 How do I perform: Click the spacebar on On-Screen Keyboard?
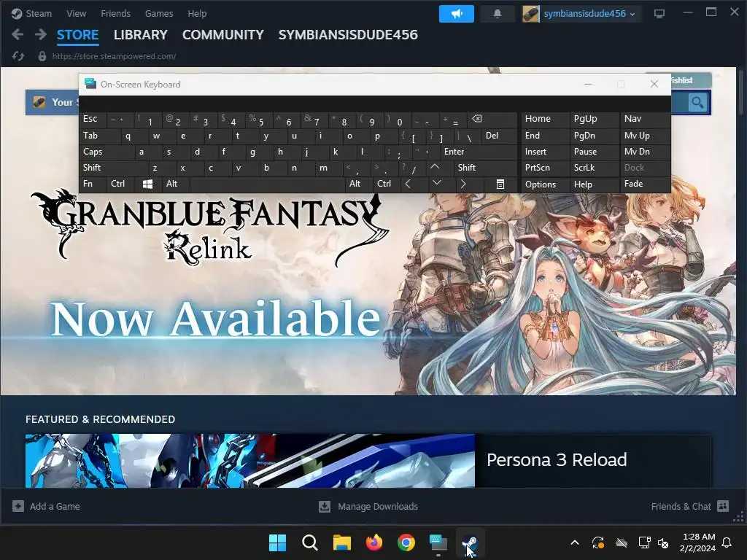point(267,184)
